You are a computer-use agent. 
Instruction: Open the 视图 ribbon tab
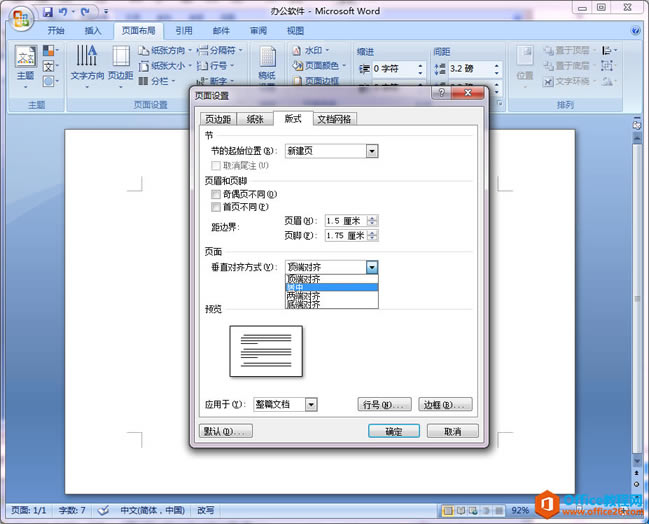(295, 31)
